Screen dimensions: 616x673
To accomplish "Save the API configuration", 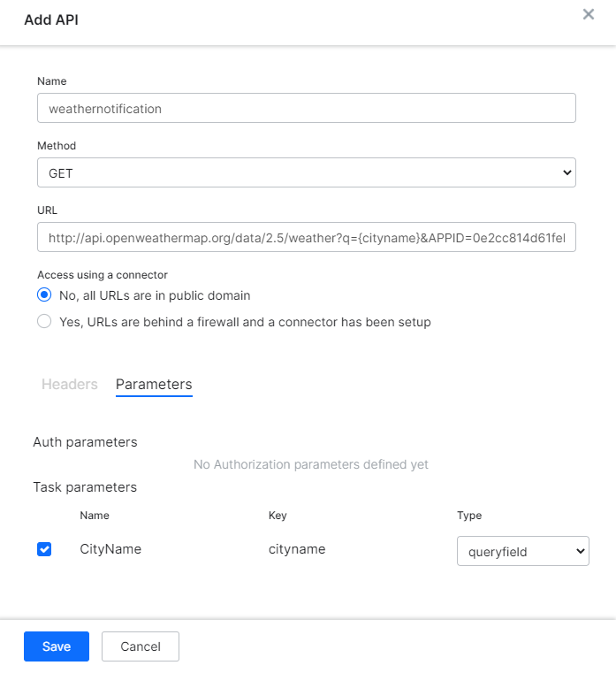I will [x=57, y=646].
